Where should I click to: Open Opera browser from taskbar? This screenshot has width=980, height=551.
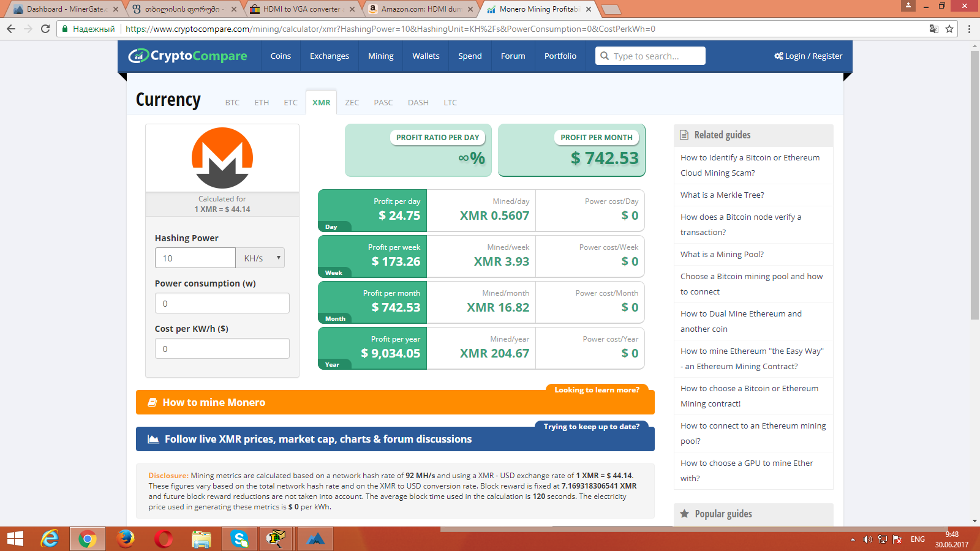pos(164,539)
